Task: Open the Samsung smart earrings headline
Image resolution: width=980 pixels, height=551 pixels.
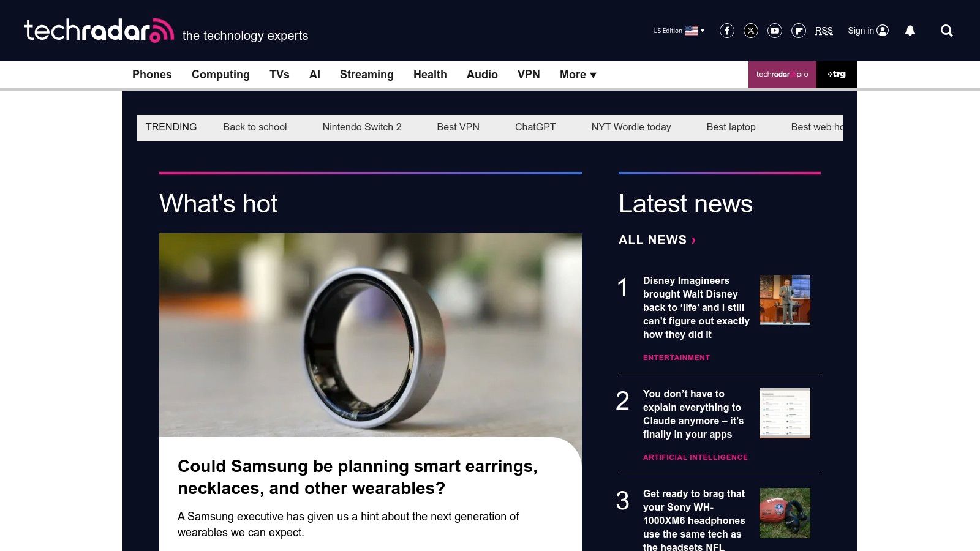Action: (358, 477)
